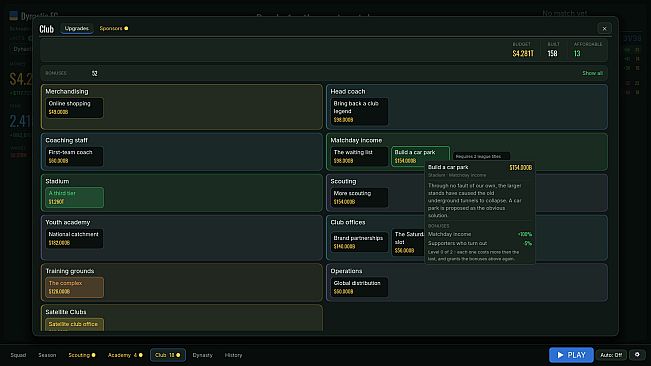
Task: Open the History tab
Action: point(233,355)
